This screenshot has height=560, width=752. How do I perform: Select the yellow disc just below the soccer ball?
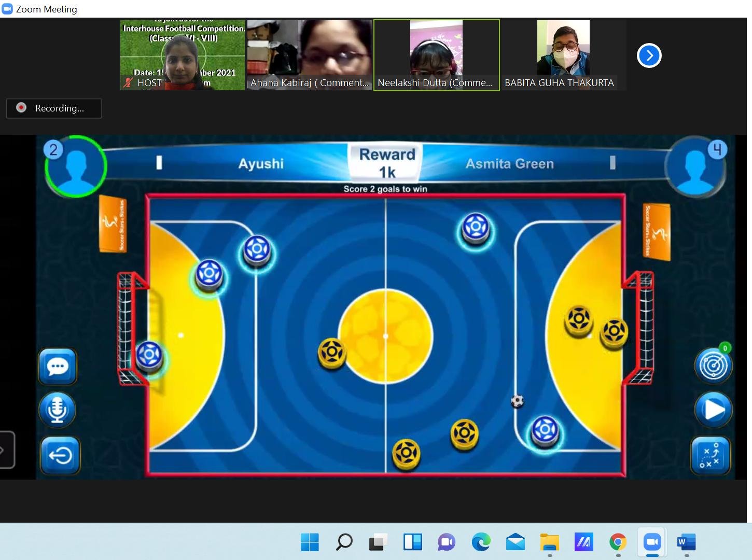coord(464,434)
